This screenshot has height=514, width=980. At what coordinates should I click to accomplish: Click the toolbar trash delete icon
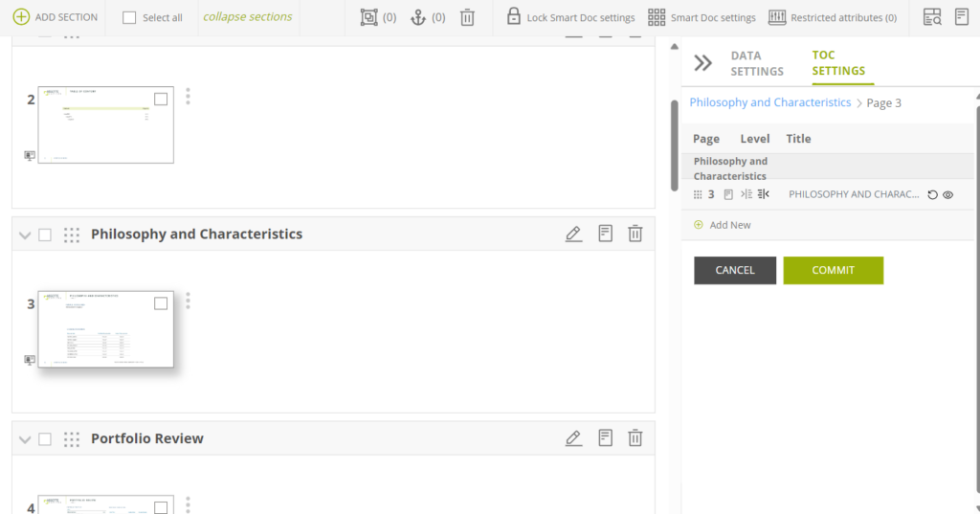point(467,17)
